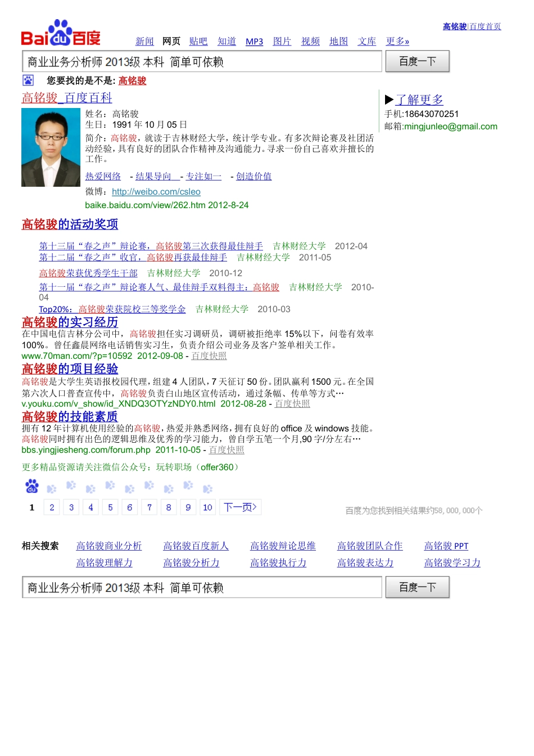Image resolution: width=534 pixels, height=756 pixels.
Task: Open the 高铭骏_百度百科 result title
Action: point(67,98)
